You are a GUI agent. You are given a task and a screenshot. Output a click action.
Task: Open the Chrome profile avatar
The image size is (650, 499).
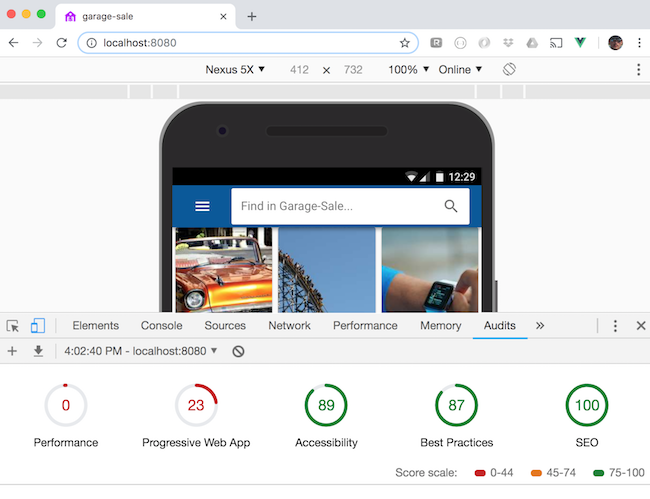click(x=615, y=43)
